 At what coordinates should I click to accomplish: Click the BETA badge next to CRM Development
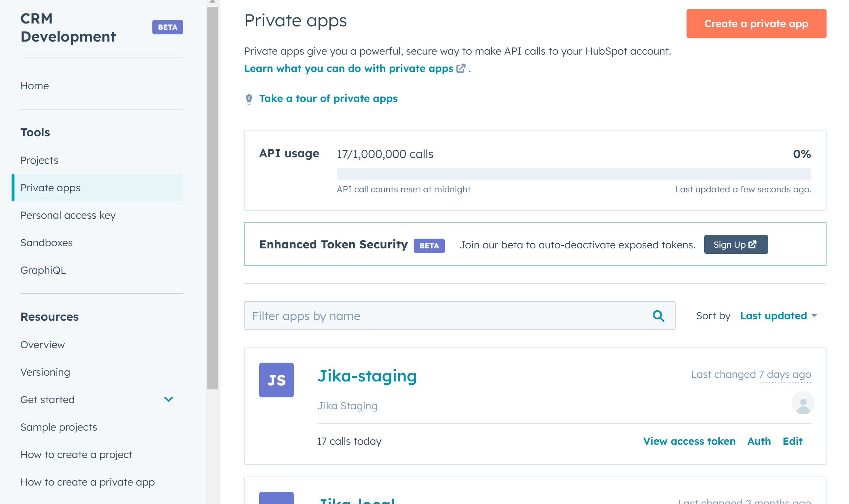pyautogui.click(x=168, y=27)
